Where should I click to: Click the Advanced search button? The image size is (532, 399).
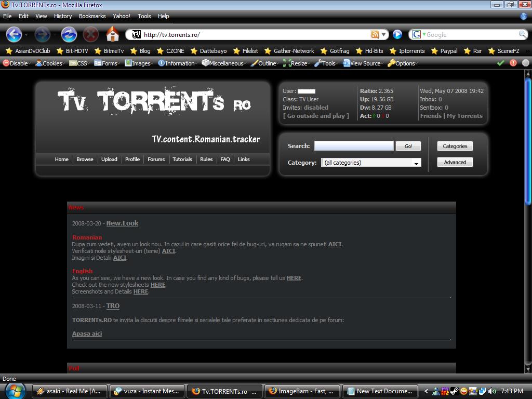click(x=455, y=162)
